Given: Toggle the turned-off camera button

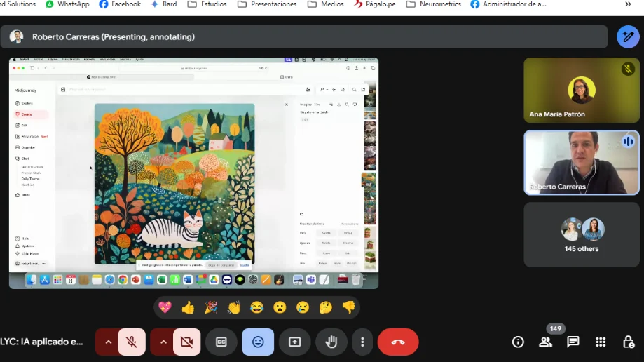Looking at the screenshot, I should (x=186, y=342).
